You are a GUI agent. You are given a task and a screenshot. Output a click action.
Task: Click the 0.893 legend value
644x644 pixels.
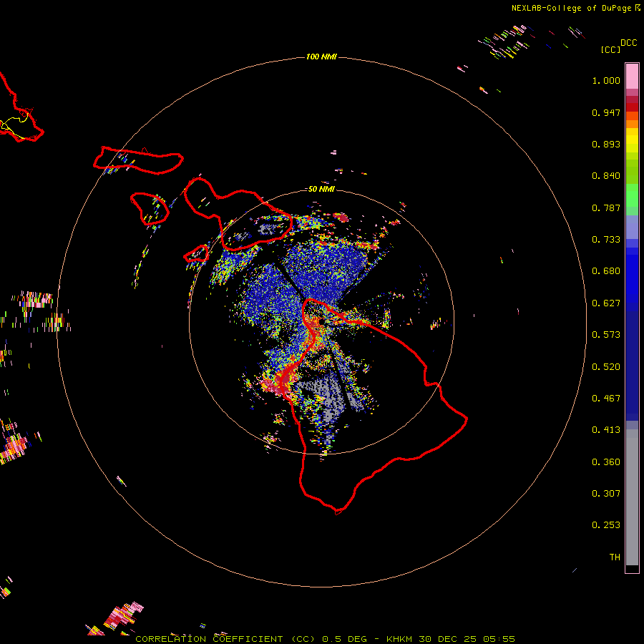[606, 144]
